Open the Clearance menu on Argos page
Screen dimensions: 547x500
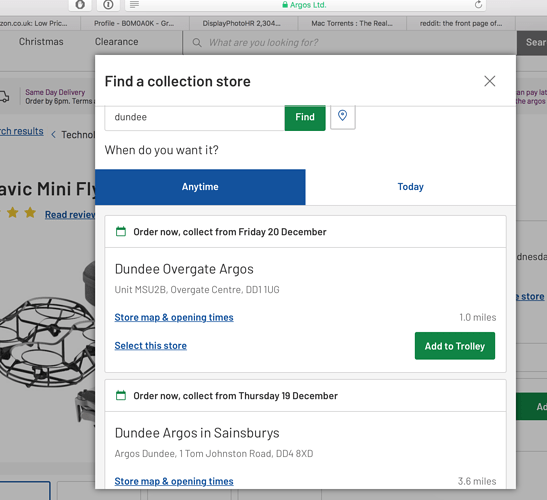pos(117,42)
